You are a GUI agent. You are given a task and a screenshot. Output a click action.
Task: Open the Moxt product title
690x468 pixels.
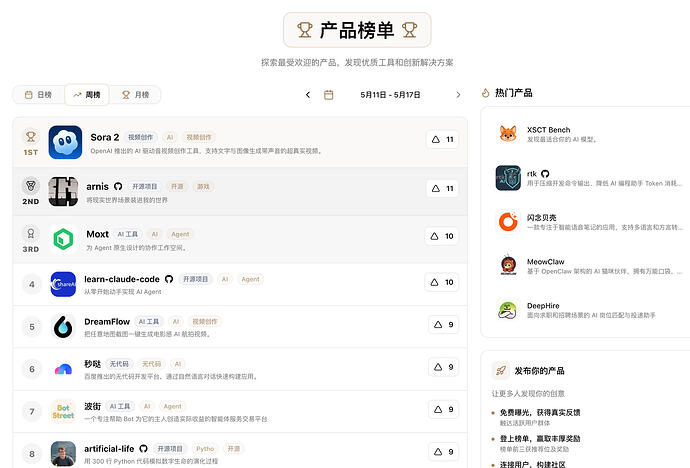[x=97, y=234]
